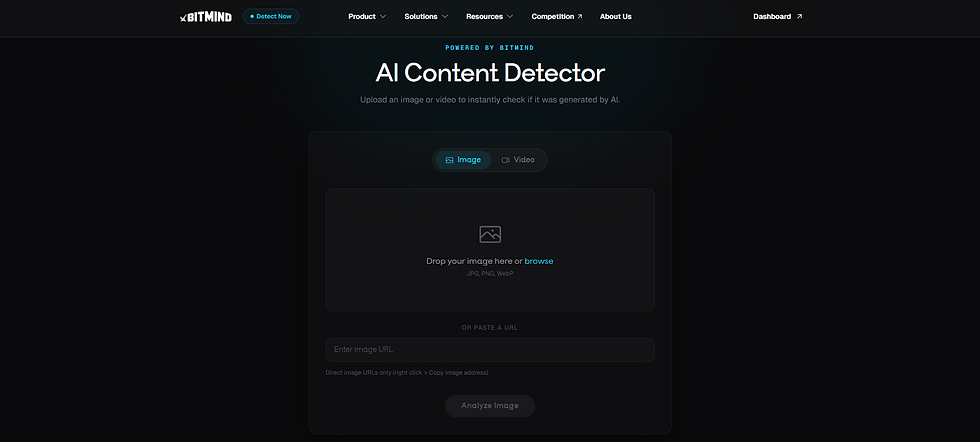The image size is (980, 442).
Task: Click the browse link
Action: click(539, 261)
